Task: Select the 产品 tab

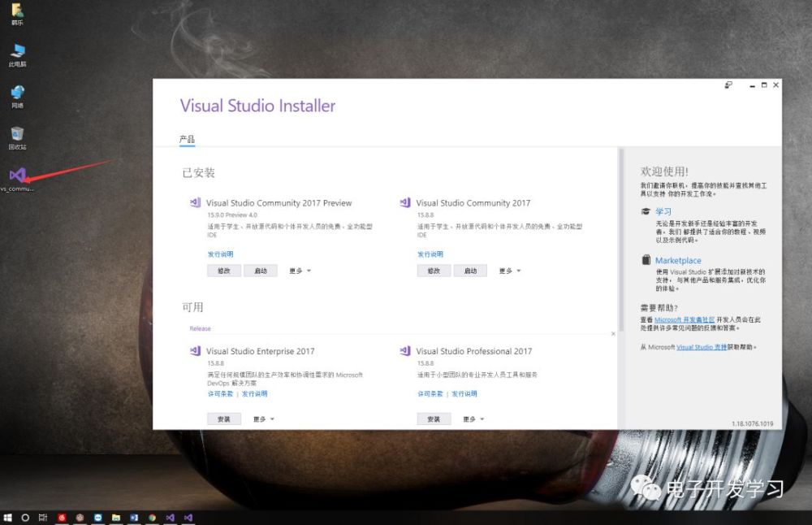Action: pyautogui.click(x=187, y=139)
